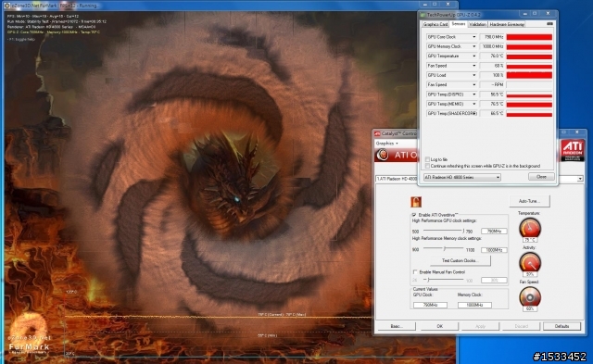Click the GPU-Z screenshot camera icon
This screenshot has height=364, width=593.
549,24
